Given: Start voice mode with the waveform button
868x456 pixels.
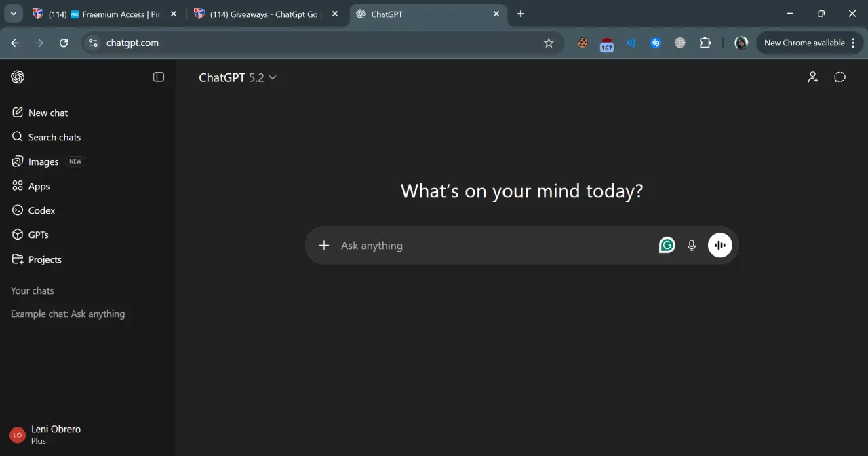Looking at the screenshot, I should [x=720, y=245].
